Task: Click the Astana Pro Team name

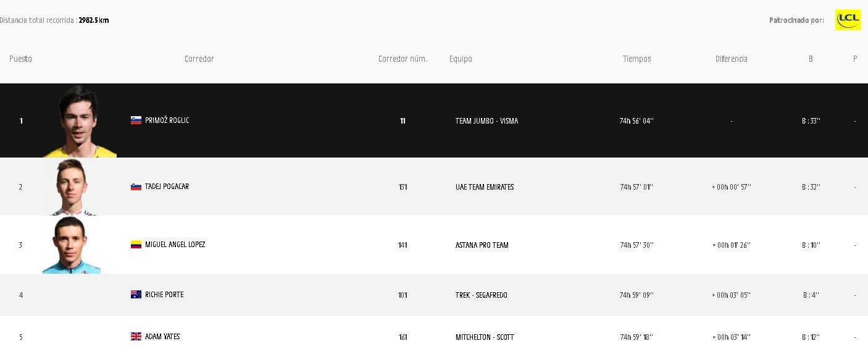Action: (482, 245)
